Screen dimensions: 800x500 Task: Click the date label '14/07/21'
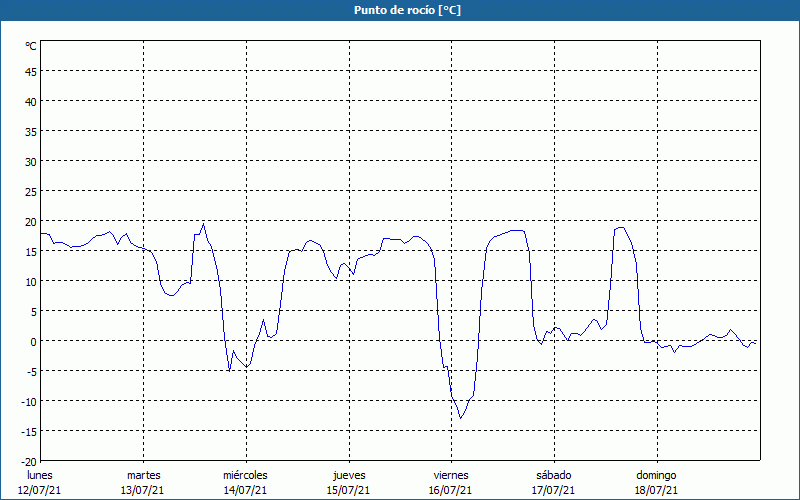click(245, 490)
